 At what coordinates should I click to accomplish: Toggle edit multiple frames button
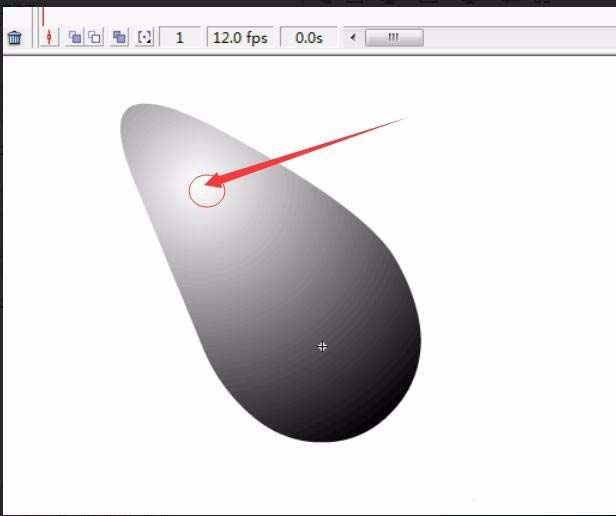coord(119,38)
